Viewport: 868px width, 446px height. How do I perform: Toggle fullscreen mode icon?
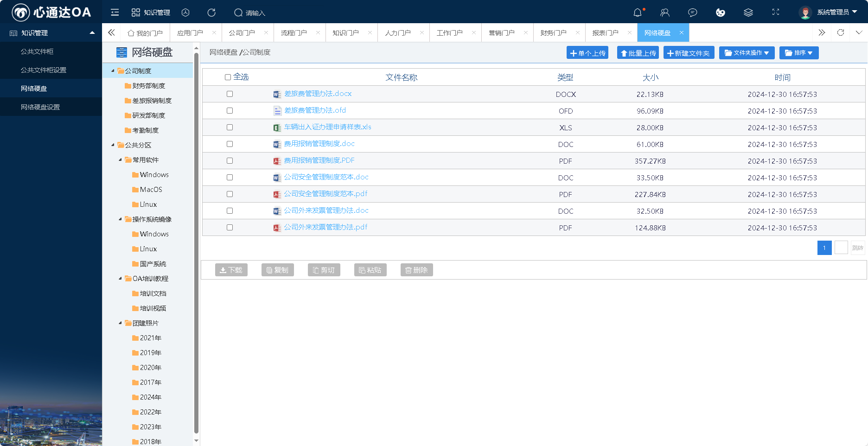point(776,12)
